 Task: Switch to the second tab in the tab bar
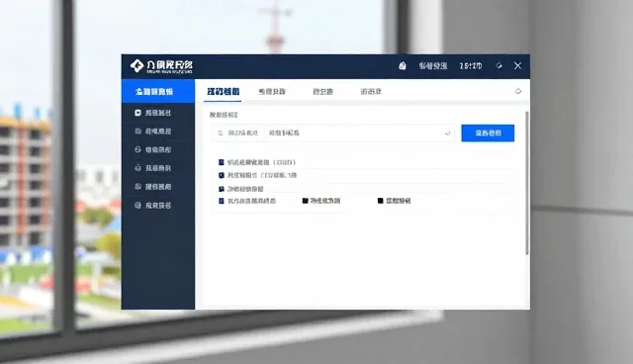pyautogui.click(x=272, y=92)
